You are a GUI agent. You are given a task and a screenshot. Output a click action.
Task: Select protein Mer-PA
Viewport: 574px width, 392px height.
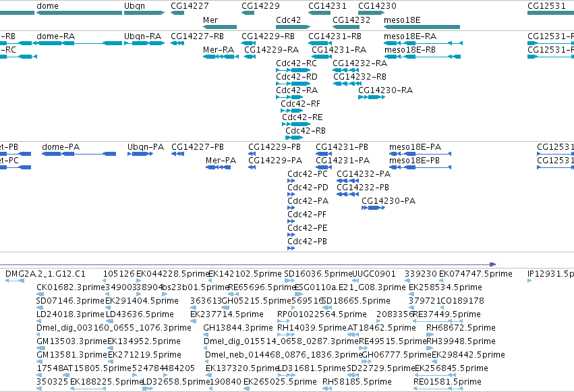(218, 167)
